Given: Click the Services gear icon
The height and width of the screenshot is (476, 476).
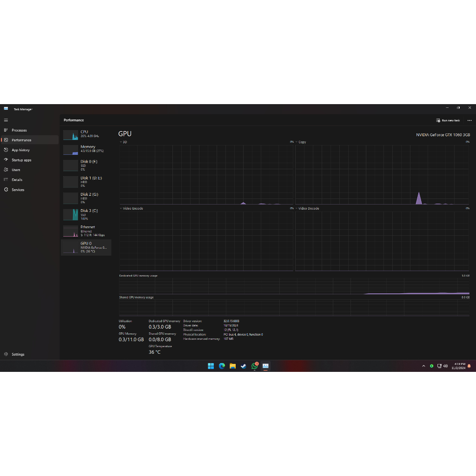Looking at the screenshot, I should (x=6, y=190).
